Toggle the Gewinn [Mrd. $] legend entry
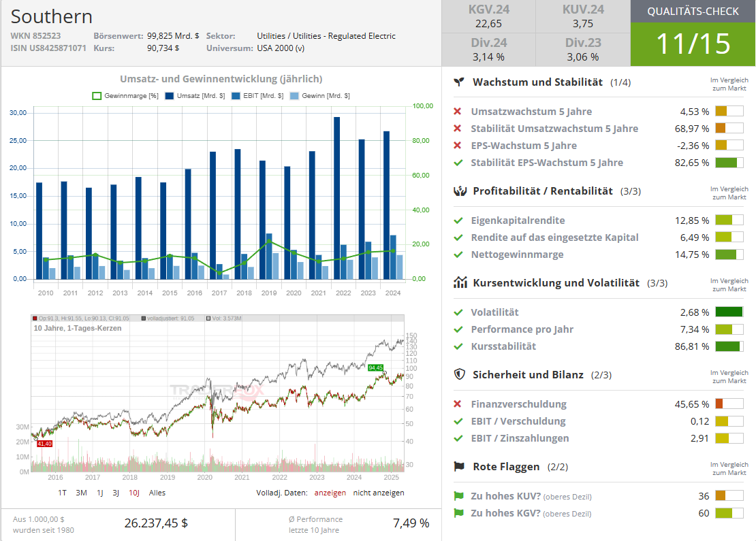The image size is (756, 541). [x=320, y=96]
